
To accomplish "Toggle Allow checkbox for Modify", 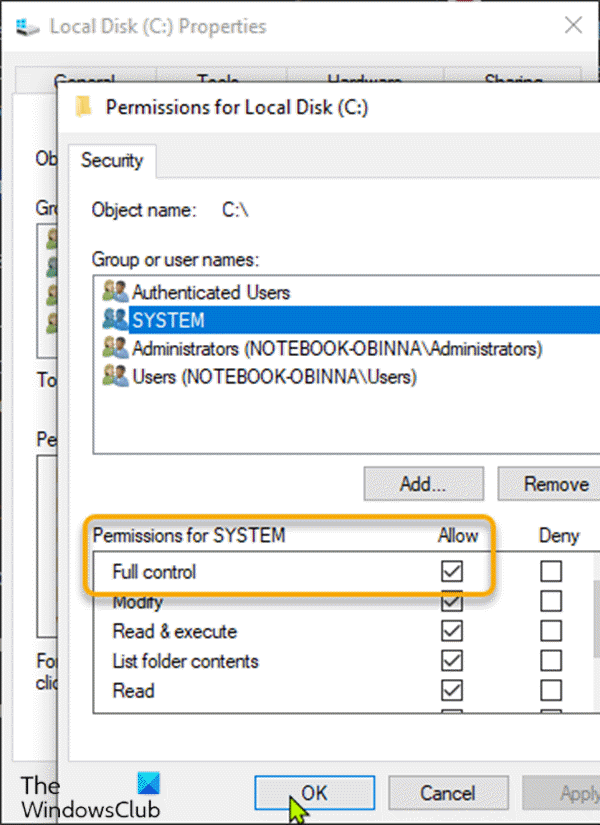I will click(x=452, y=602).
